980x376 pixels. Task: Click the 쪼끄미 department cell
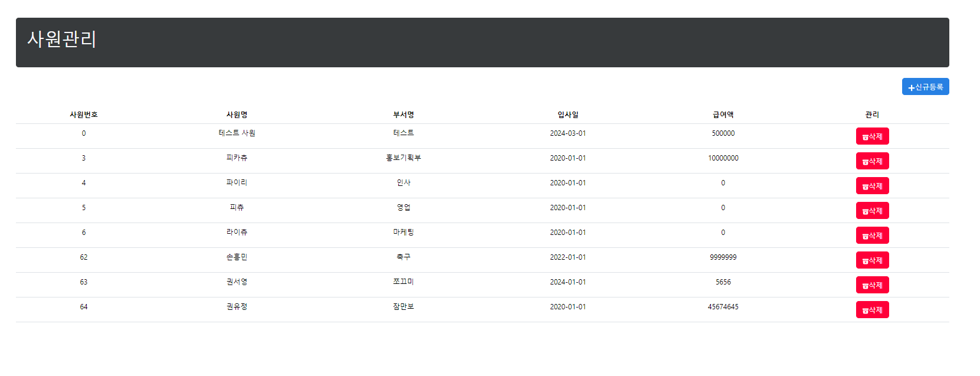pos(404,282)
